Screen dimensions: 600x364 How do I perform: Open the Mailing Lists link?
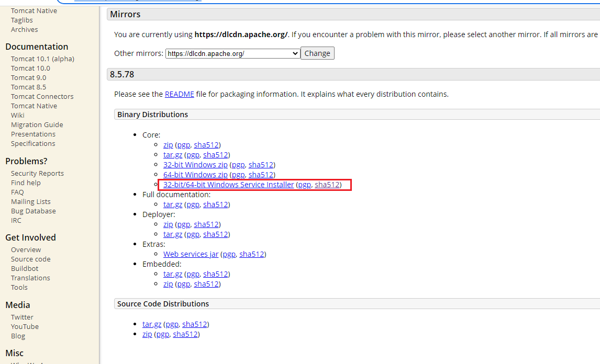coord(30,201)
